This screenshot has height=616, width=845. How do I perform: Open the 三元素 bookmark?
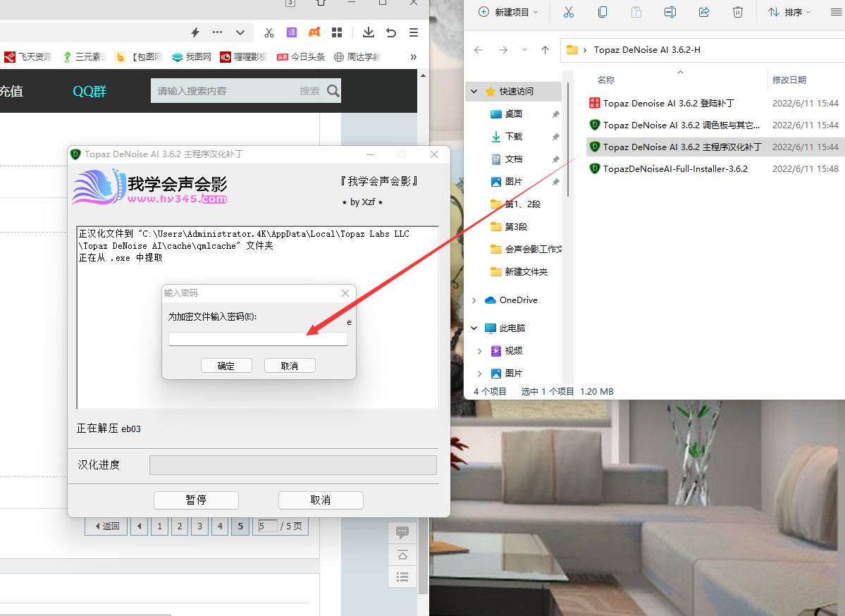84,57
